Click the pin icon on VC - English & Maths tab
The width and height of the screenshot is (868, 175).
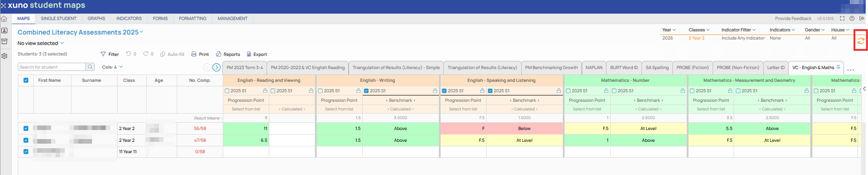pyautogui.click(x=838, y=67)
